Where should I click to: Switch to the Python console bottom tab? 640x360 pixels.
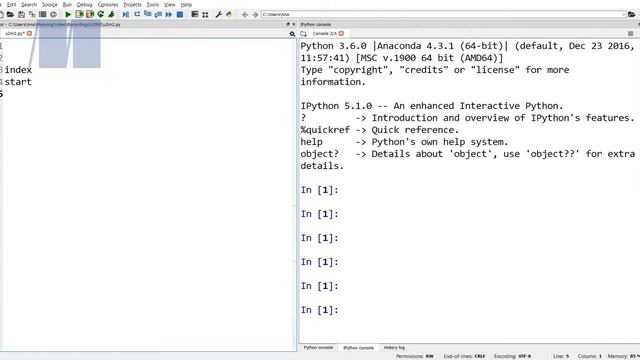coord(318,348)
